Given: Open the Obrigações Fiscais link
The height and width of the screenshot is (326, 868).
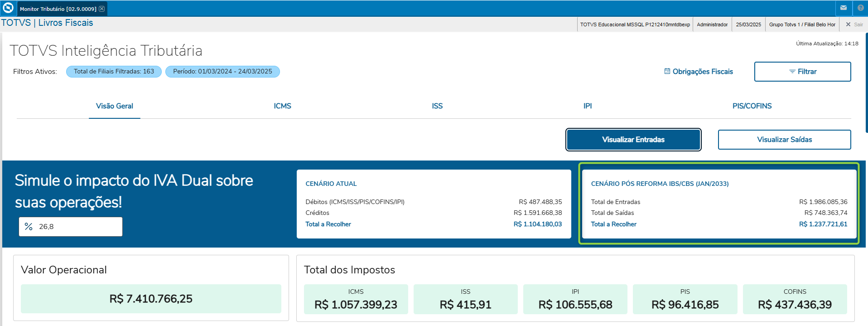Looking at the screenshot, I should coord(703,72).
